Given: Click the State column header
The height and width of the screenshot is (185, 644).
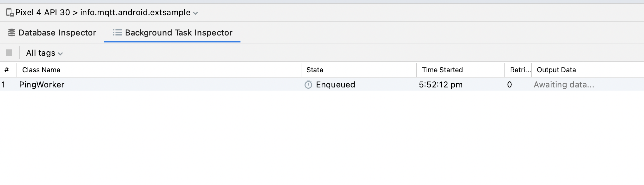Looking at the screenshot, I should 314,70.
